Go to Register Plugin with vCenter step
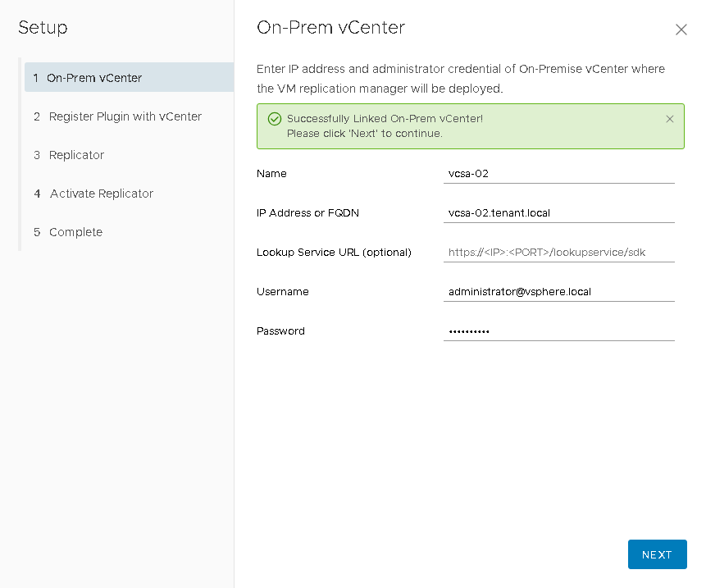The image size is (706, 588). click(x=125, y=116)
